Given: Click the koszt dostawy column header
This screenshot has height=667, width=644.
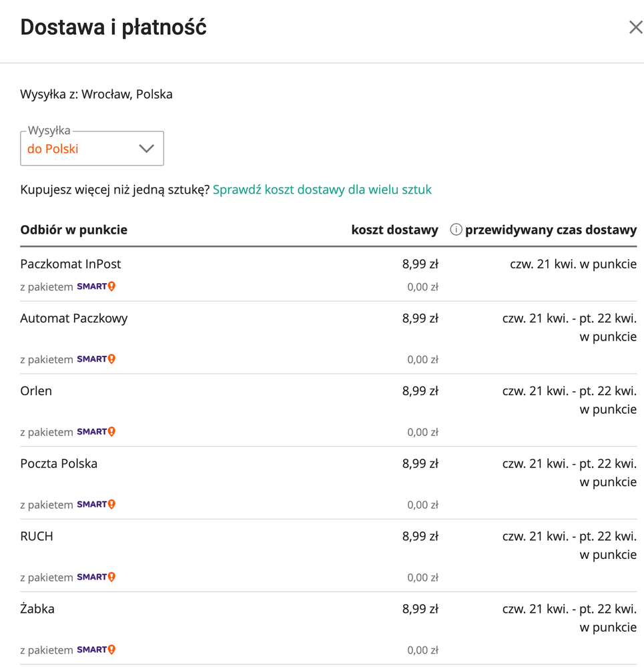Looking at the screenshot, I should [394, 230].
